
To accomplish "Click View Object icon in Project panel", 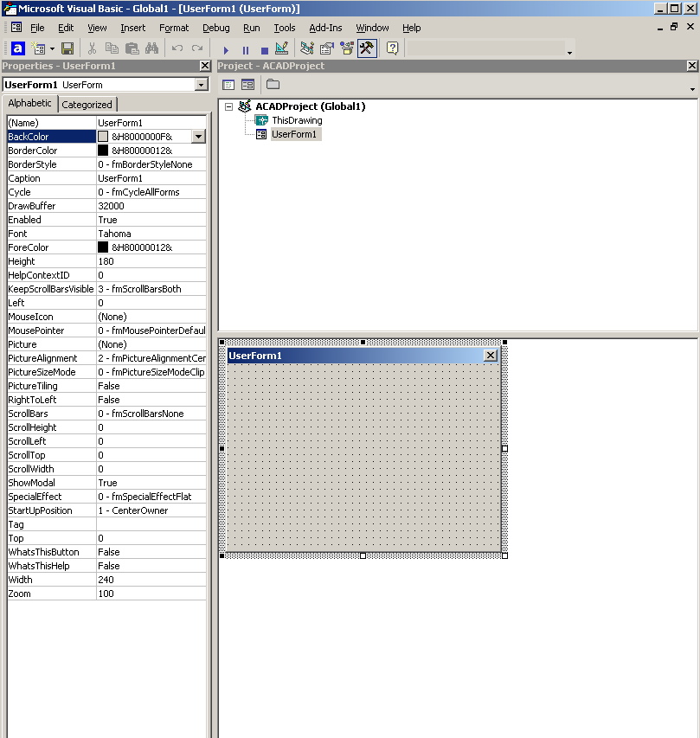I will (247, 85).
